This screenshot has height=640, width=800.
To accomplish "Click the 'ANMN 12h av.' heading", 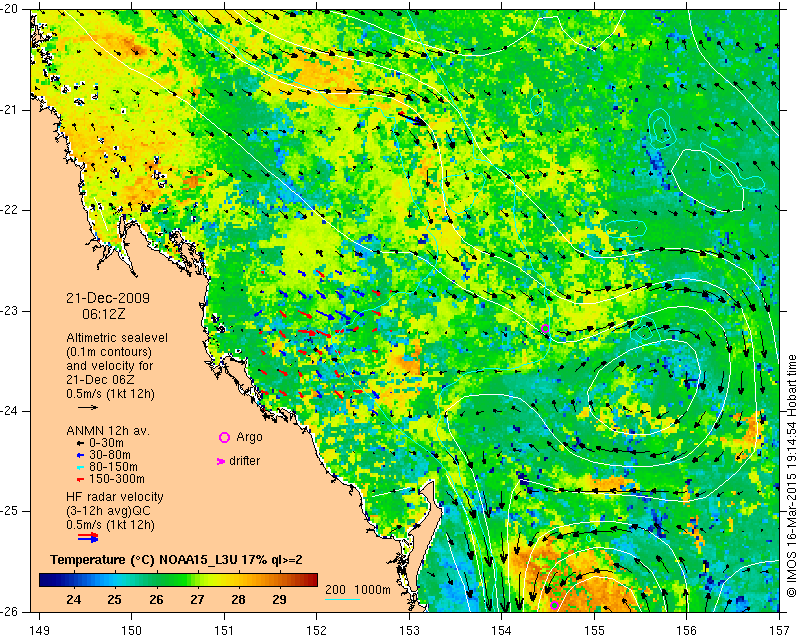I will 108,430.
